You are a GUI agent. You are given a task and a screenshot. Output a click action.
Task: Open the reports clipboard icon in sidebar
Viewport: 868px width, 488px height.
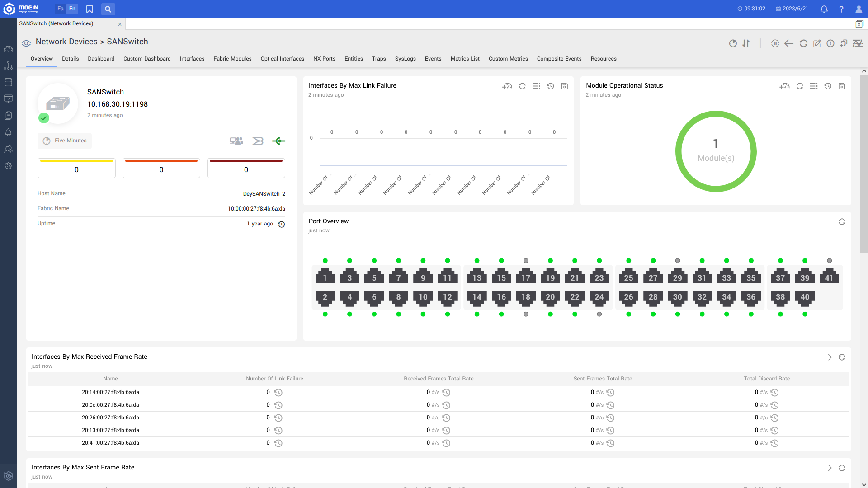8,116
